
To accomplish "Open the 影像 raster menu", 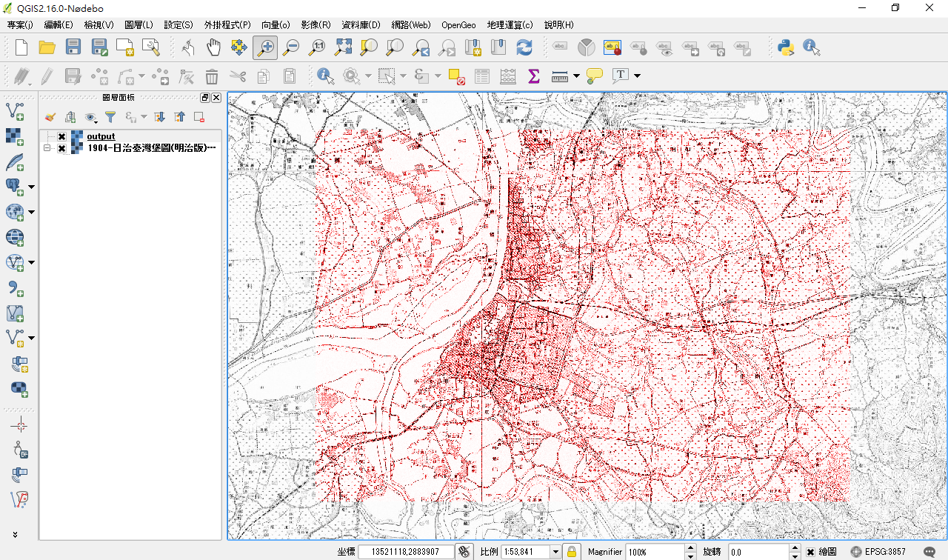I will click(x=316, y=24).
